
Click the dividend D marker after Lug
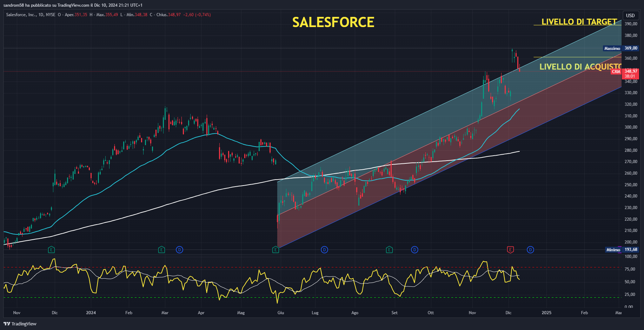[324, 250]
